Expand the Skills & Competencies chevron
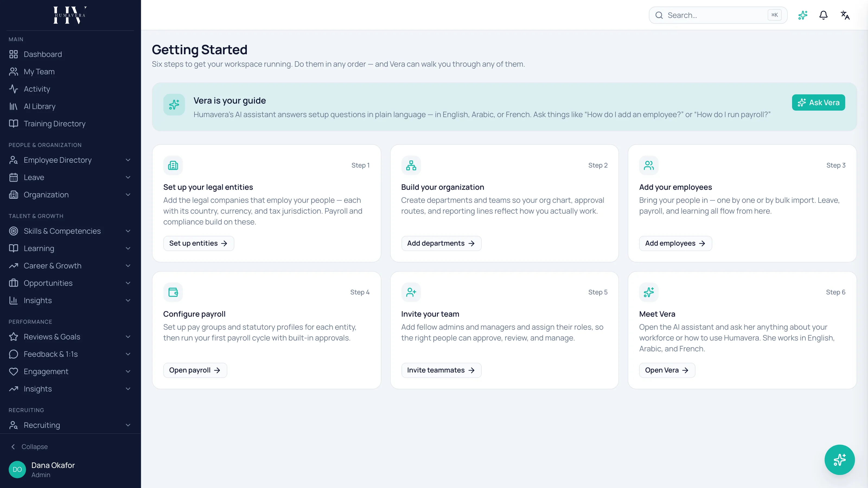This screenshot has width=868, height=488. 128,231
